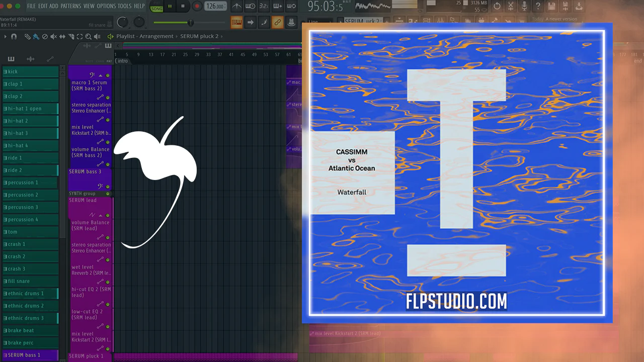Toggle typing keyboard to piano
Viewport: 644px width, 362px height.
[x=236, y=22]
